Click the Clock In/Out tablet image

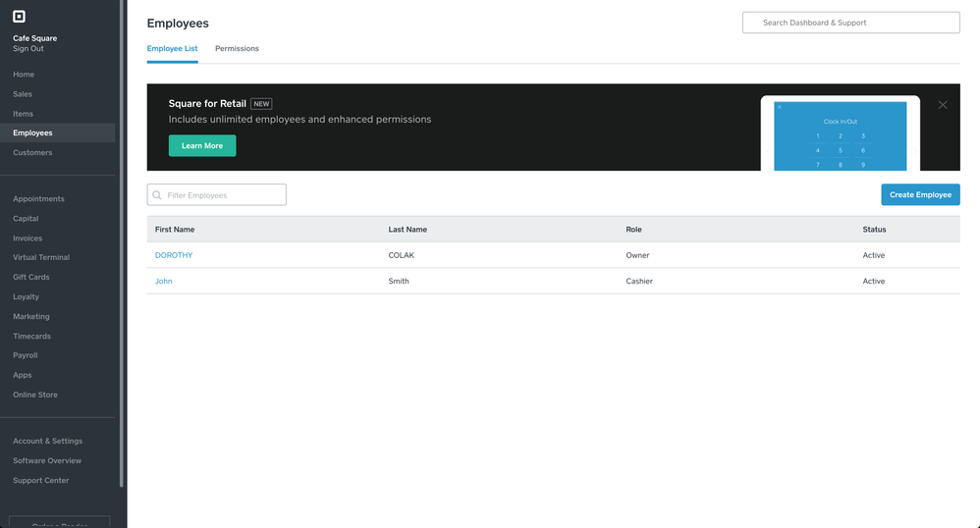[x=840, y=134]
